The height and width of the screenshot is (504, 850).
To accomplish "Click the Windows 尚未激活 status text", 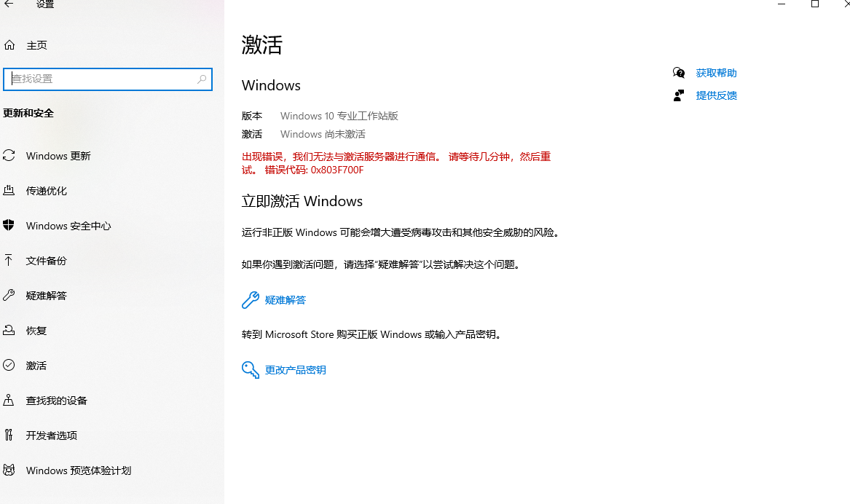I will 323,135.
